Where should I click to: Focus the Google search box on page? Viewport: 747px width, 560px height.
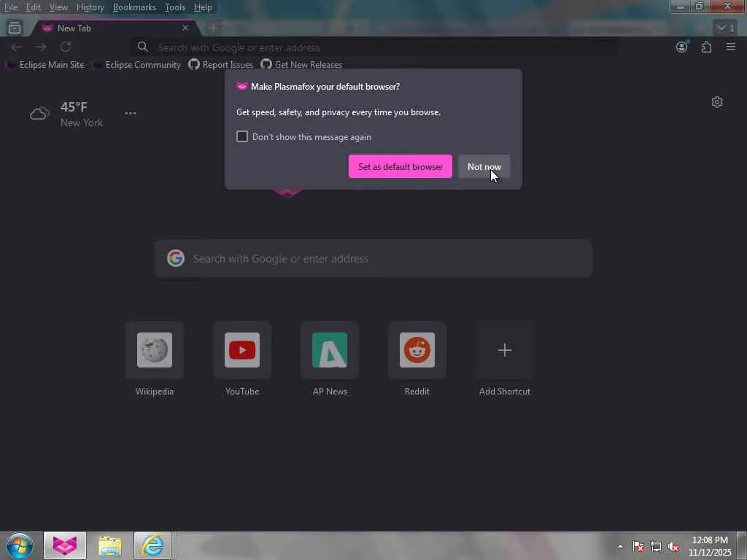373,259
